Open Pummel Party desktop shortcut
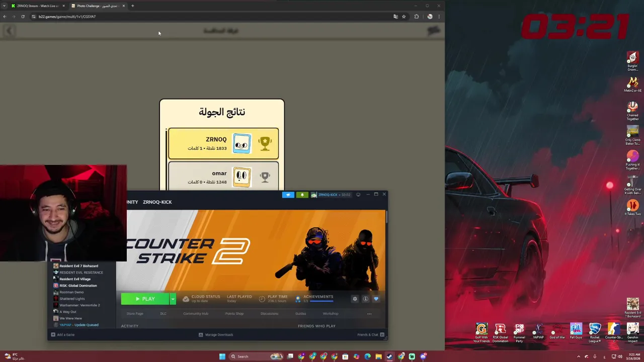644x362 pixels. click(x=519, y=333)
